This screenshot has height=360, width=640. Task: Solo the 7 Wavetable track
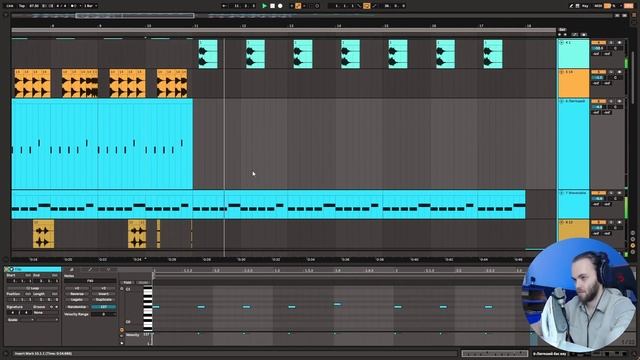pyautogui.click(x=611, y=193)
